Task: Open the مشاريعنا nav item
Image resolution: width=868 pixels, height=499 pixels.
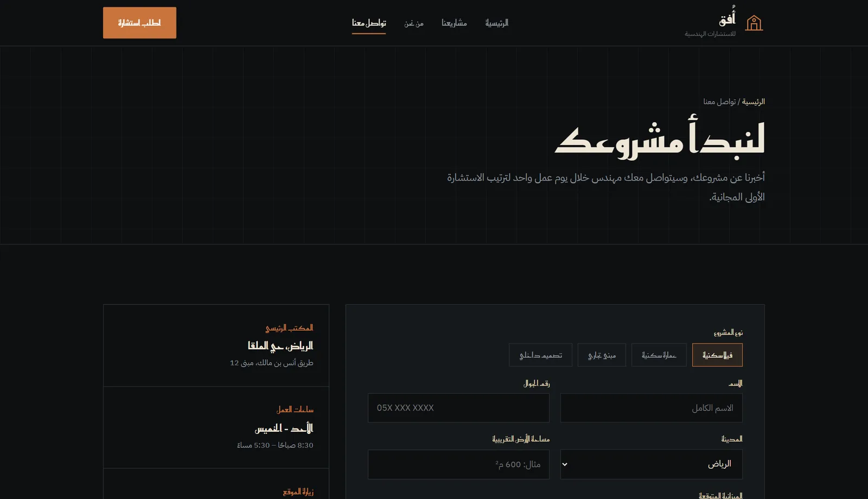Action: [454, 23]
